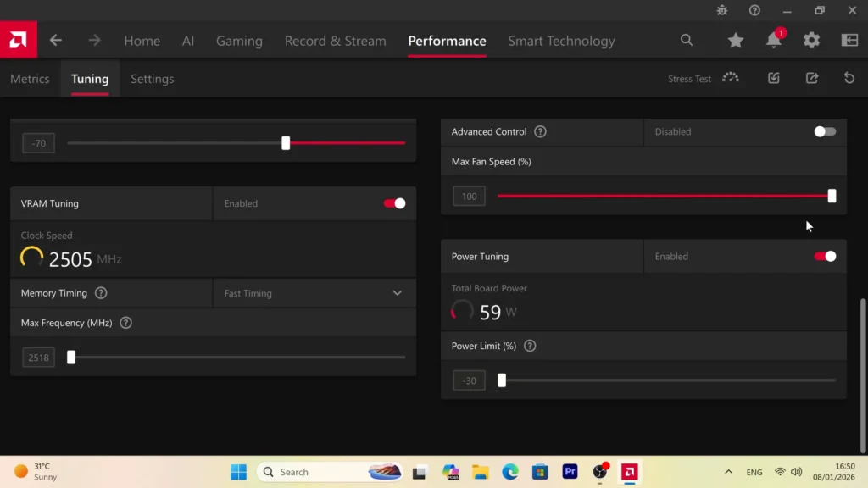Click Max Fan Speed 100 value box

pos(469,196)
